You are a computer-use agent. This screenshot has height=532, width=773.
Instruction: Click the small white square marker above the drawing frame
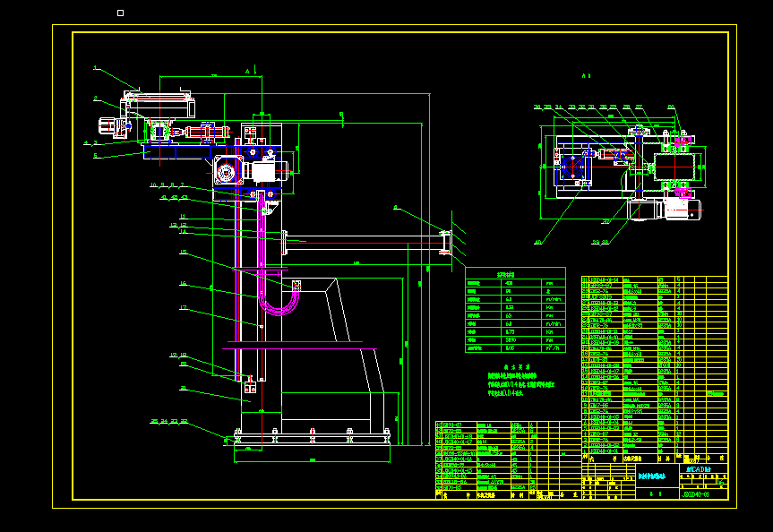(x=120, y=13)
